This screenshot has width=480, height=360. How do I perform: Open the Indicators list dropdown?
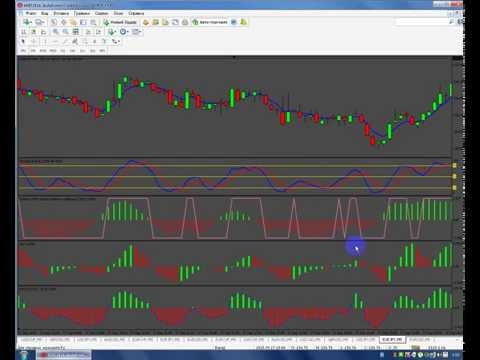[x=112, y=32]
